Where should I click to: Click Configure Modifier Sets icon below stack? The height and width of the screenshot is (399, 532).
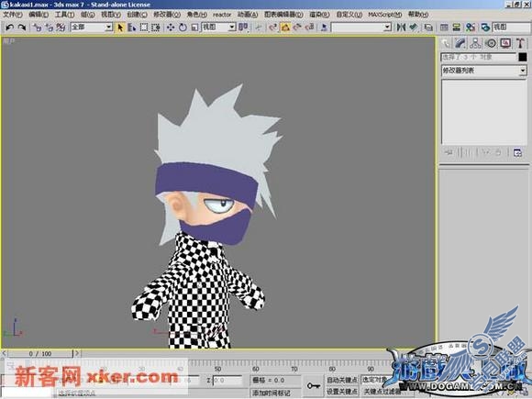[517, 152]
